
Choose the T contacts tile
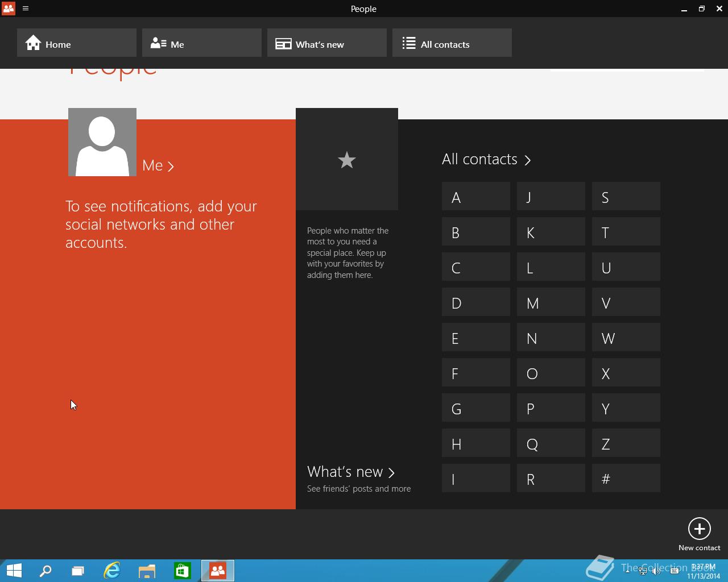click(626, 231)
